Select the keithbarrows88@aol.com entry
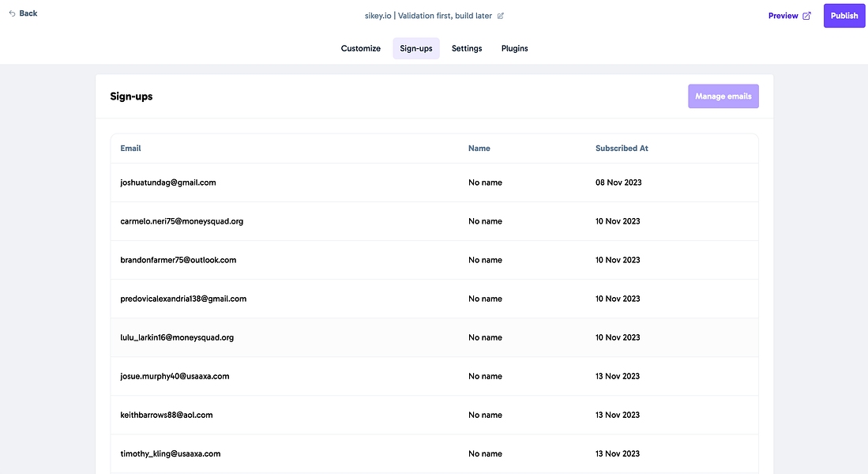Viewport: 868px width, 474px height. (x=167, y=415)
